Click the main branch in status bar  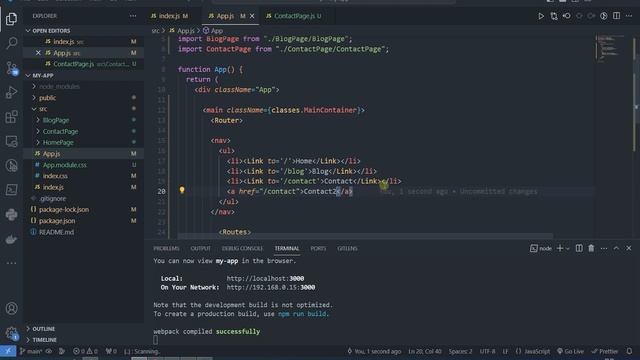coord(31,351)
